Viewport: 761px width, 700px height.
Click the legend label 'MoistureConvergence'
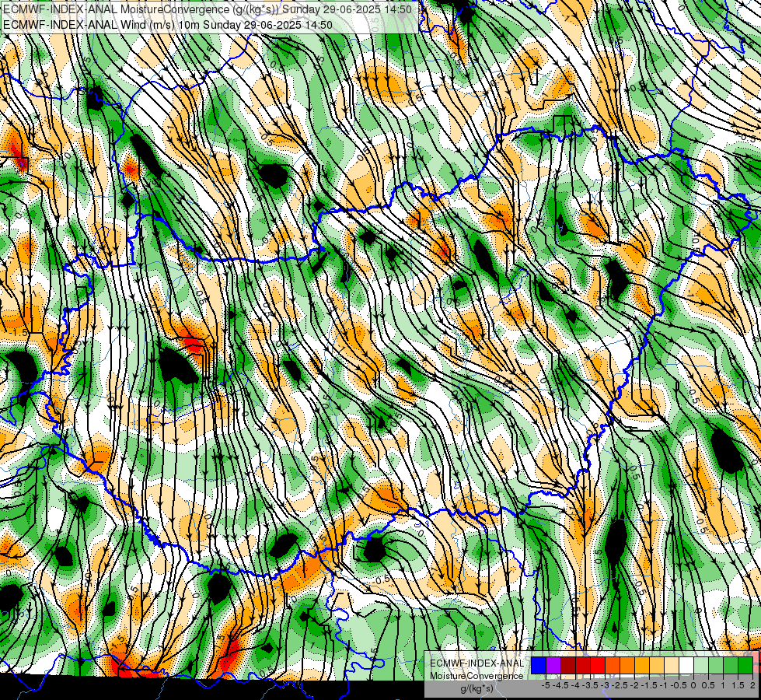click(x=476, y=676)
